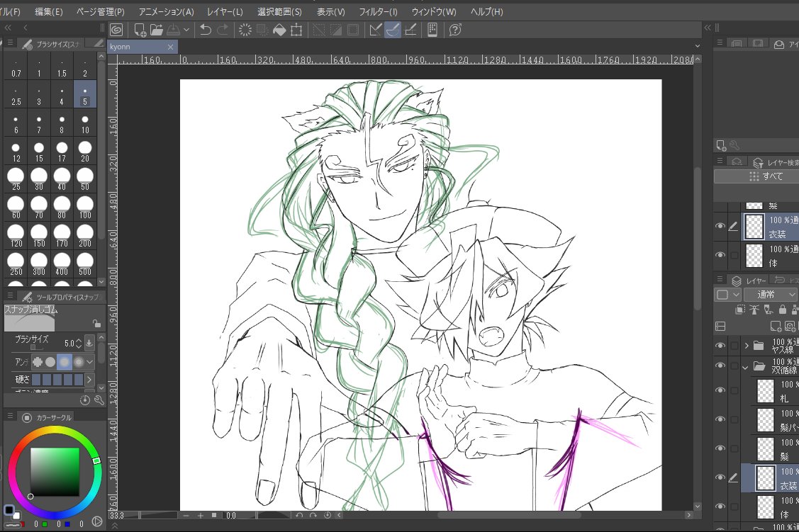This screenshot has height=532, width=799.
Task: Open the フィルター(I) menu
Action: coord(378,11)
